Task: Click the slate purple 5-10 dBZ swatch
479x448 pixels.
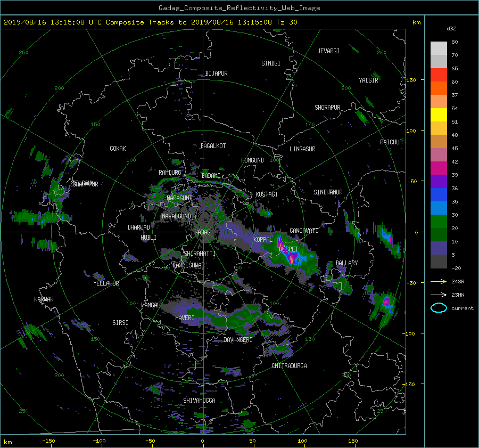Action: [439, 248]
